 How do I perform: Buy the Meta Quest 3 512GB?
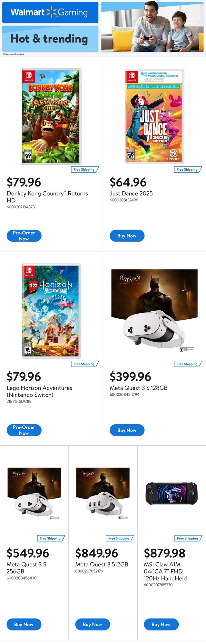[x=93, y=624]
